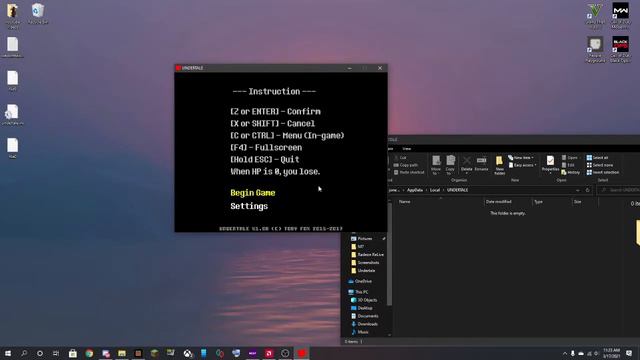The image size is (640, 360).
Task: Open 3D Objects in navigation pane
Action: click(x=364, y=300)
